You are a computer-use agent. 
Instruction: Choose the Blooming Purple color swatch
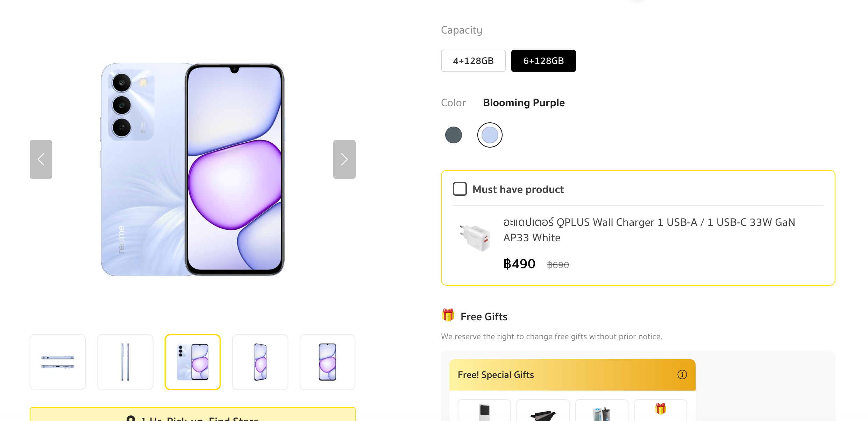tap(490, 135)
